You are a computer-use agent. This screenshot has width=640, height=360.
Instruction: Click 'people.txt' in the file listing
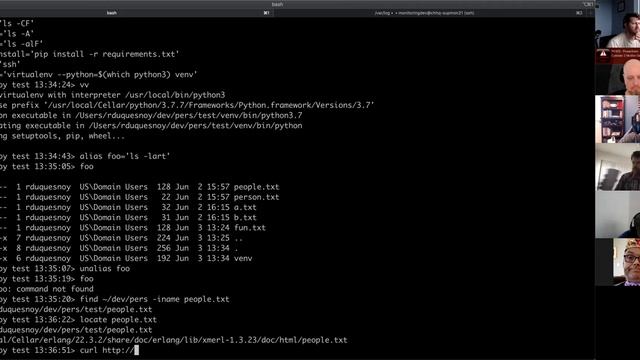pyautogui.click(x=256, y=187)
